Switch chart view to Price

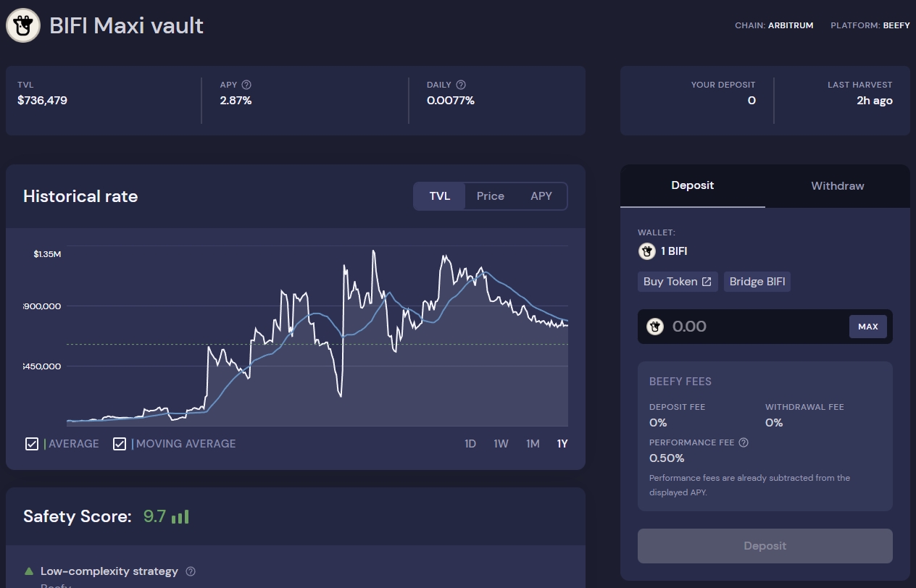491,196
